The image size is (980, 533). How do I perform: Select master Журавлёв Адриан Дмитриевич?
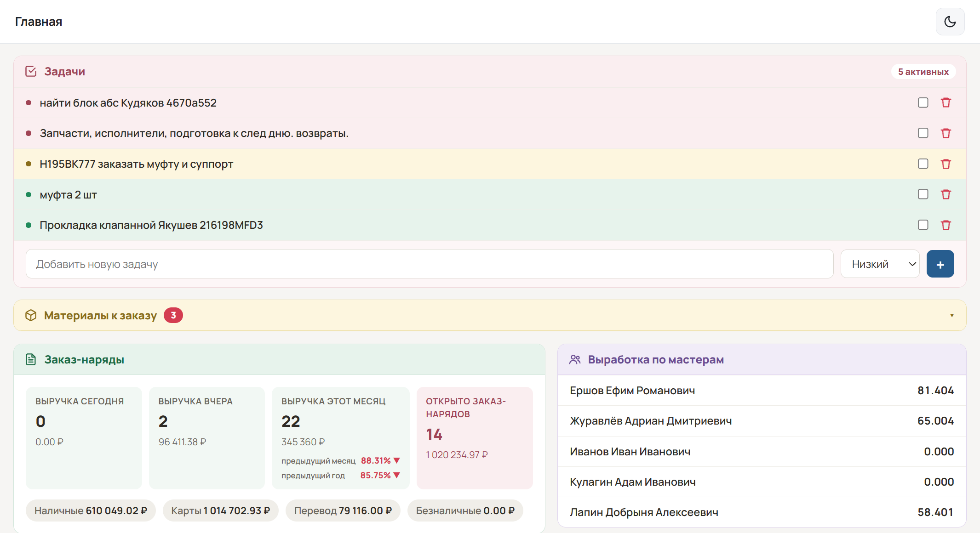(x=762, y=421)
